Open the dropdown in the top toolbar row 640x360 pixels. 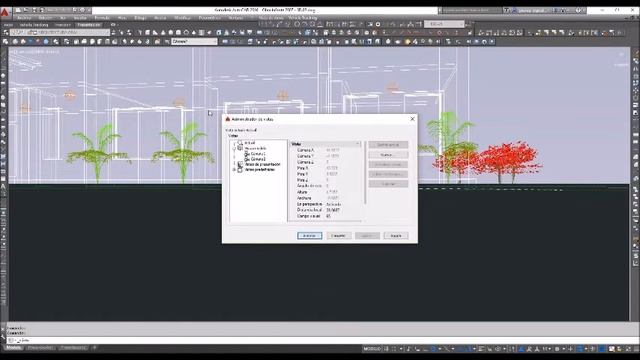click(444, 24)
